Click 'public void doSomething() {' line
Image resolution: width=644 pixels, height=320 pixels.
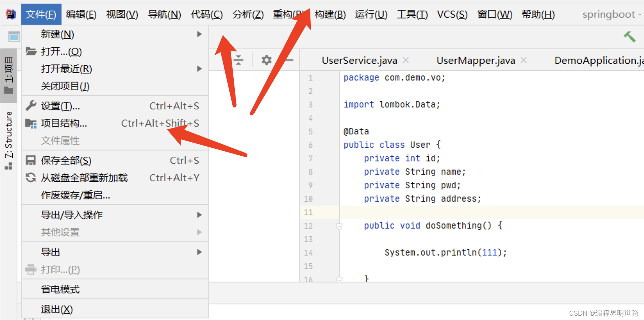click(x=433, y=226)
